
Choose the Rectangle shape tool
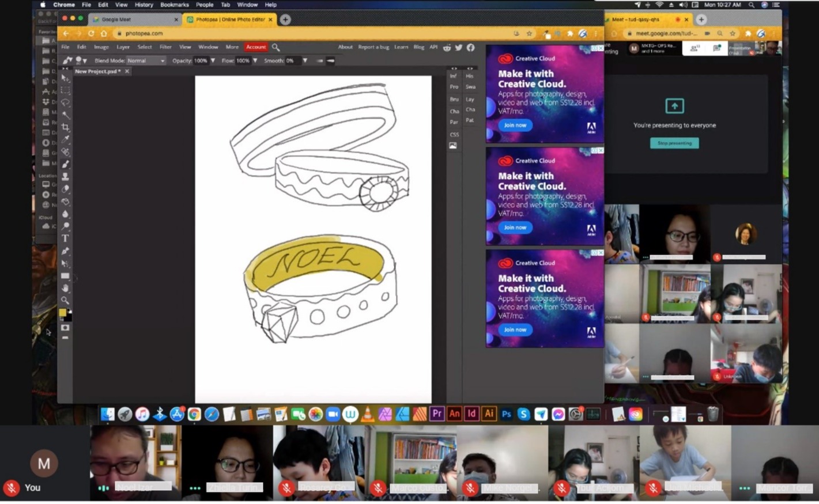66,276
